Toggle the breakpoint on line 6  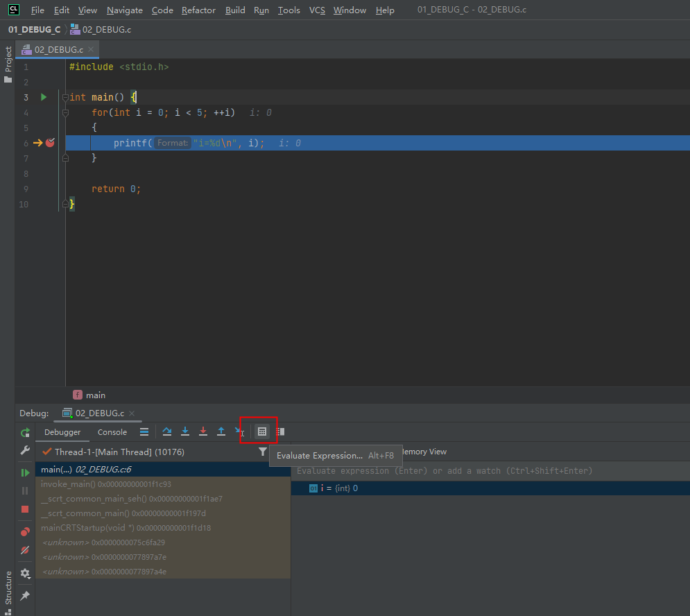50,143
